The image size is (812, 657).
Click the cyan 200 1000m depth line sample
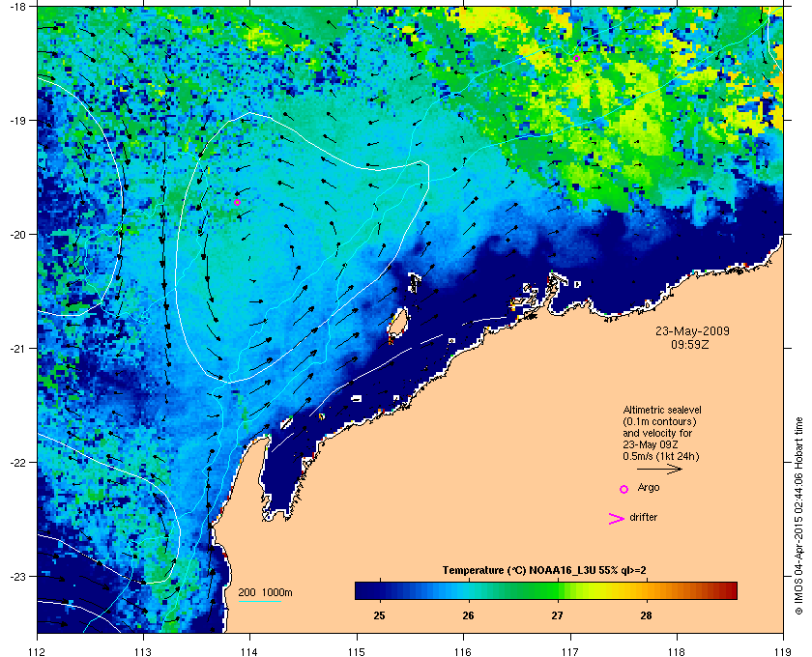coord(260,601)
